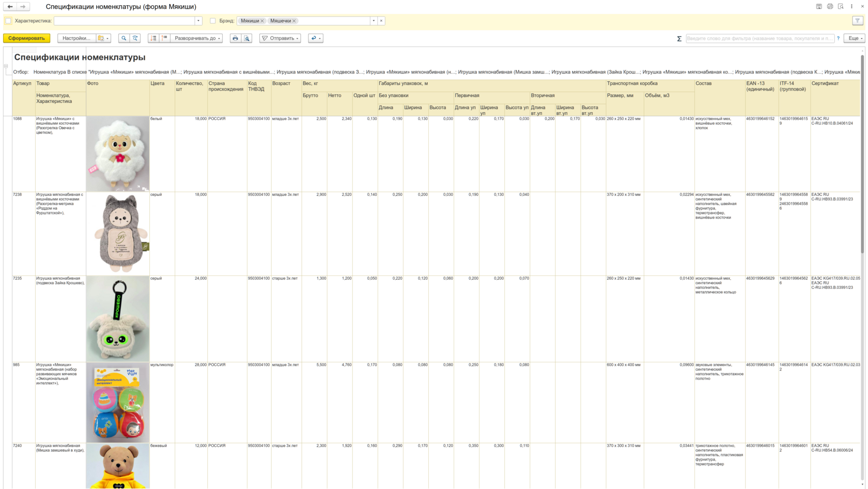This screenshot has height=489, width=868.
Task: Click the find-next search icon
Action: [x=135, y=38]
